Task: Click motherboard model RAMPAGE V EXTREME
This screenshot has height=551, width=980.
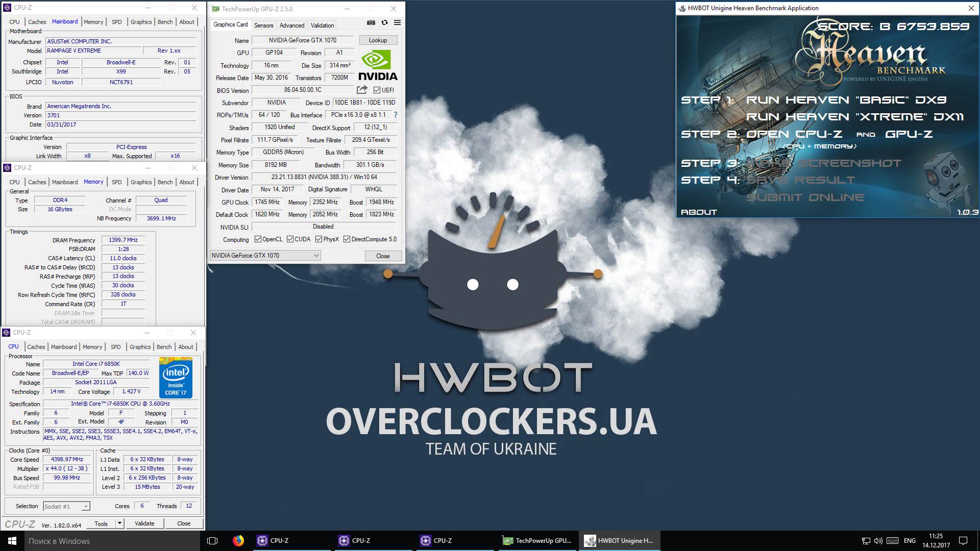Action: click(93, 51)
